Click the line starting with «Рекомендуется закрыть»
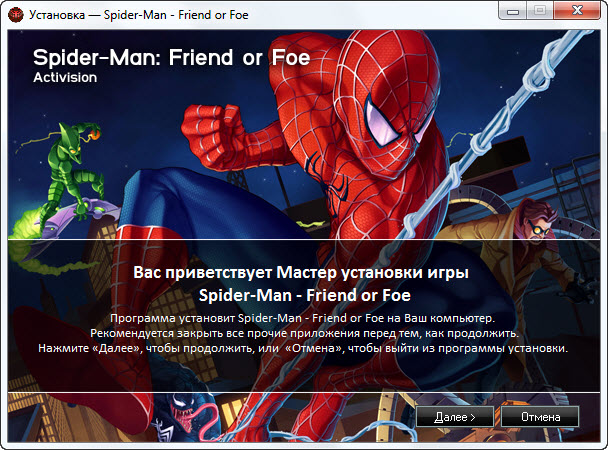 click(x=303, y=332)
